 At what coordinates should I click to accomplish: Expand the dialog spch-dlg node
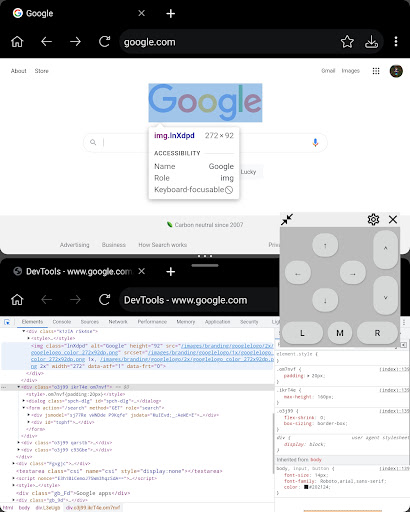pyautogui.click(x=24, y=401)
